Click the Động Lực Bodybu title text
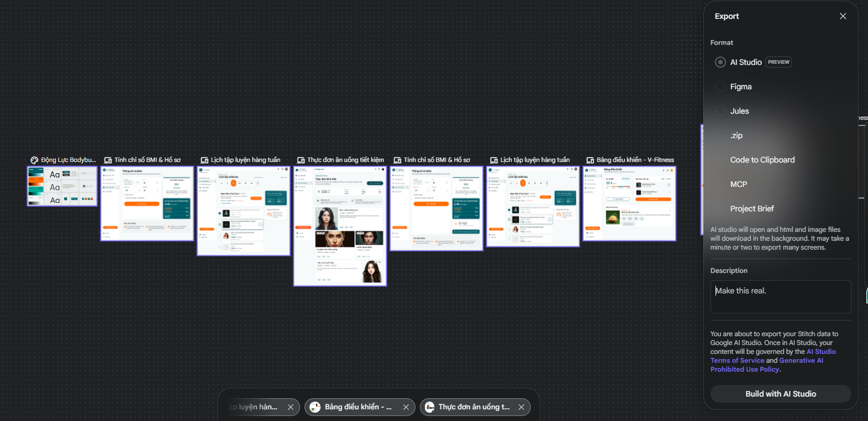Screen dimensions: 868x421 coord(68,160)
